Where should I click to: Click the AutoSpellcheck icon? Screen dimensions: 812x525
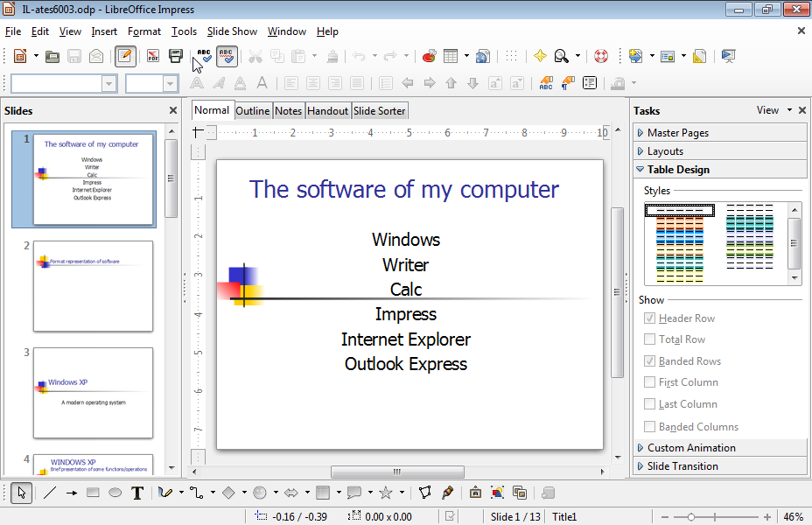[x=227, y=56]
